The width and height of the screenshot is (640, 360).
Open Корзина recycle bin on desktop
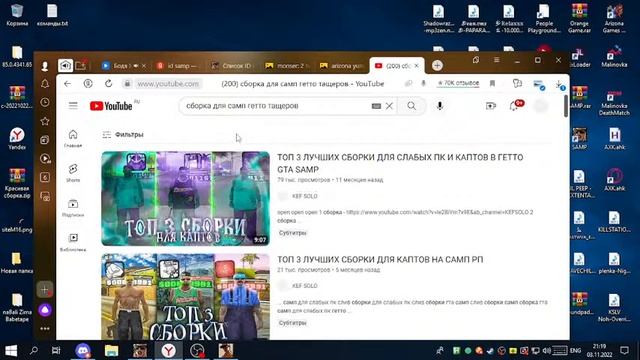pyautogui.click(x=17, y=15)
